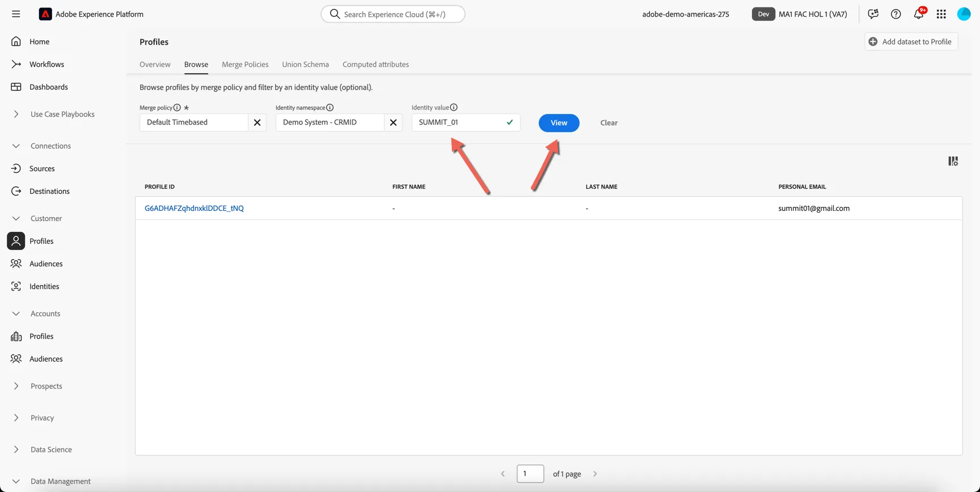Open the column configuration icon

953,162
